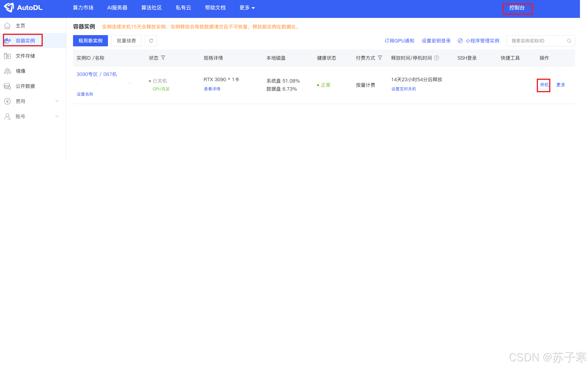
Task: Click the search magnifier icon
Action: click(569, 41)
